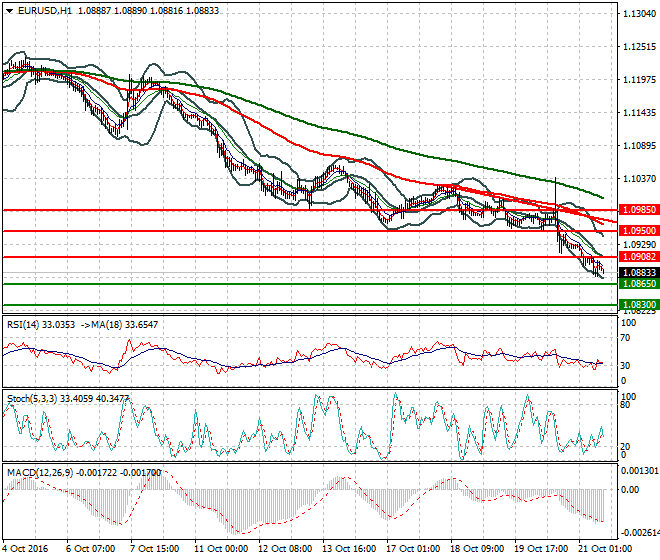Click the 1.13040 price scale value
Image resolution: width=660 pixels, height=560 pixels.
[638, 14]
